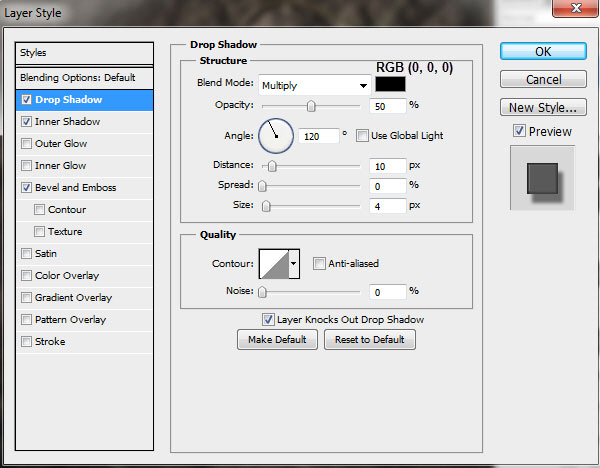Focus the Angle value field
This screenshot has width=600, height=468.
tap(318, 136)
